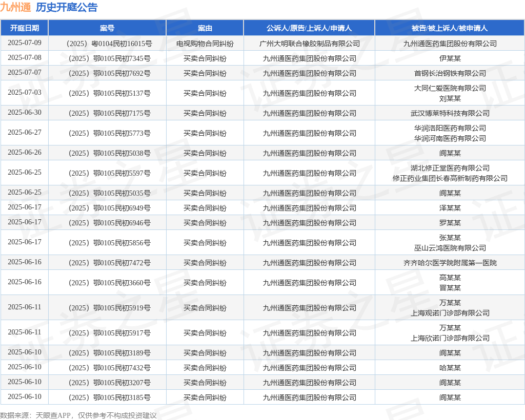This screenshot has height=420, width=525.
Task: Click date cell 2025-07-03
Action: tap(25, 92)
